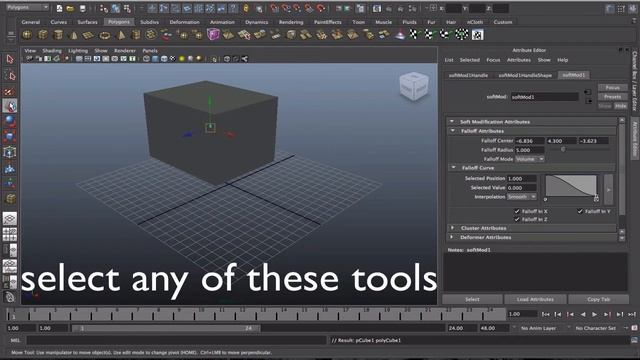The image size is (640, 360).
Task: Click the Falloff Radius slider handle
Action: [x=563, y=149]
